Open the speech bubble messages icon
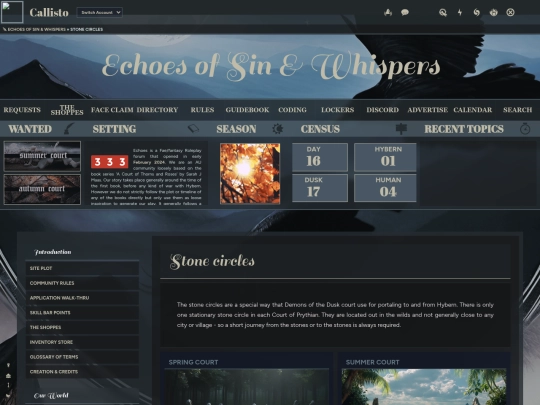Viewport: 540px width, 405px height. point(405,12)
